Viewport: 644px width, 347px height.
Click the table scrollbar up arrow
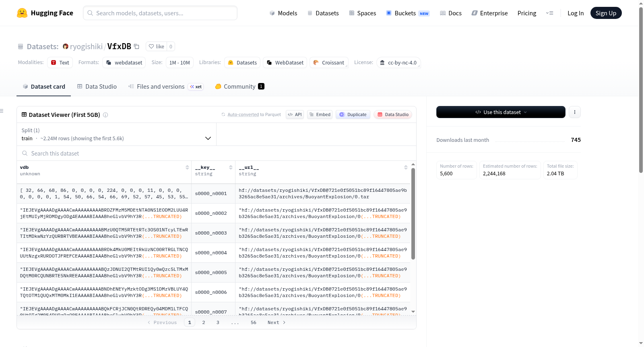pyautogui.click(x=413, y=164)
